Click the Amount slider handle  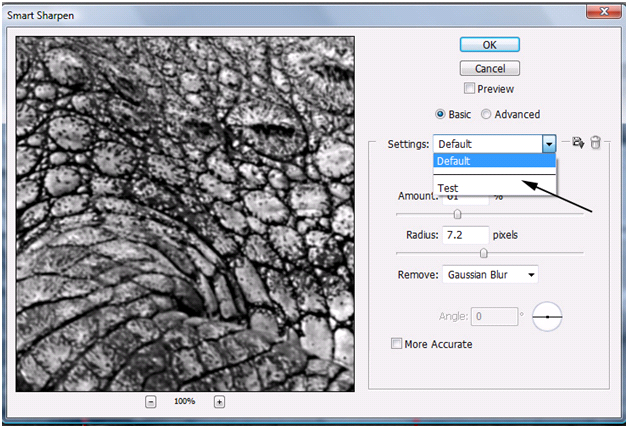[x=457, y=214]
